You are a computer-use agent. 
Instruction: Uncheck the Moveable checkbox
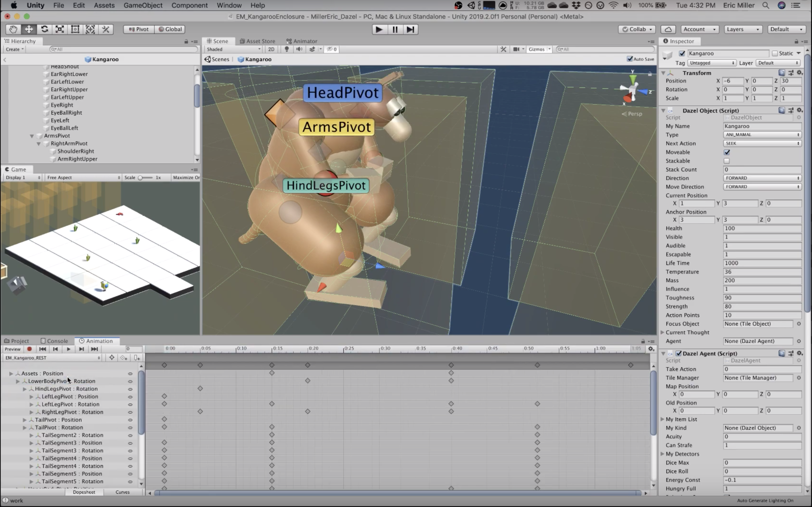coord(727,152)
